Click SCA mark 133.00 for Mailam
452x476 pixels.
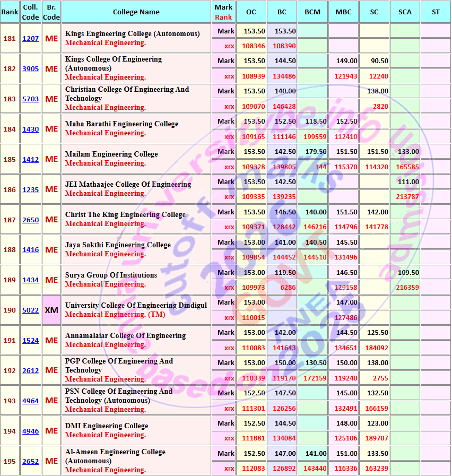(408, 151)
